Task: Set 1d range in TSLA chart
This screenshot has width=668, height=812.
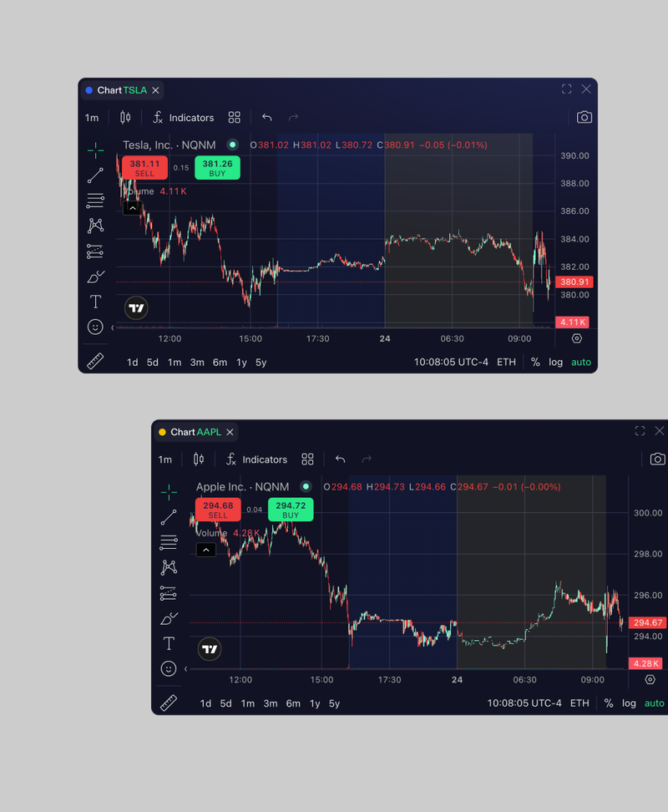Action: pyautogui.click(x=133, y=363)
